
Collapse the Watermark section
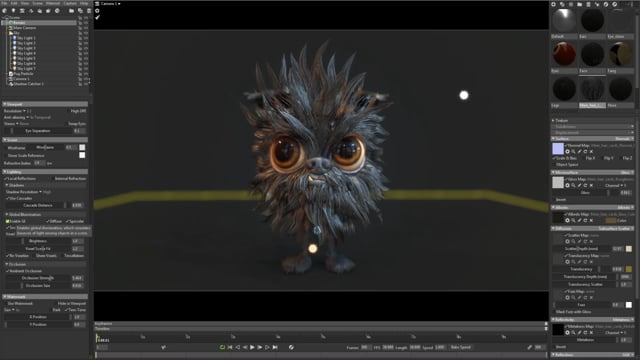tap(46, 297)
